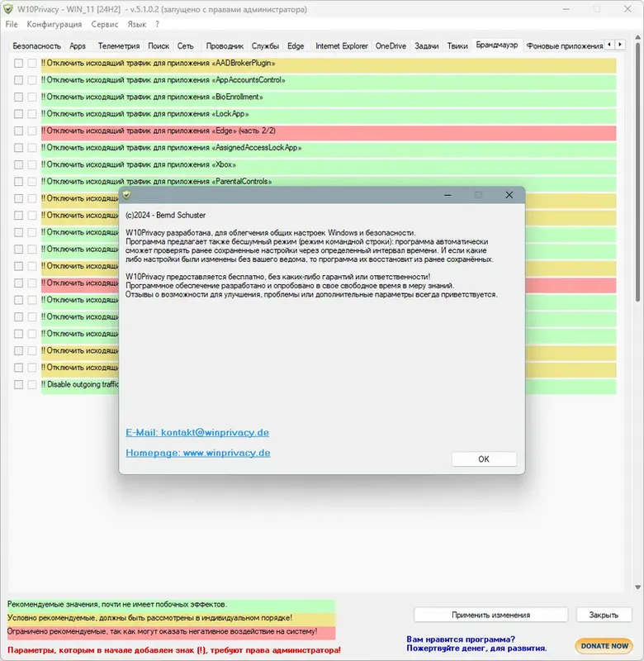Select the AssignedAccessLockApp entry text
This screenshot has height=661, width=644.
[172, 148]
